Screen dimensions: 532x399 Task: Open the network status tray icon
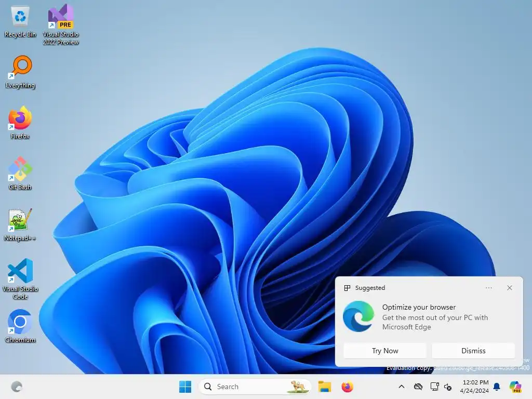tap(434, 387)
